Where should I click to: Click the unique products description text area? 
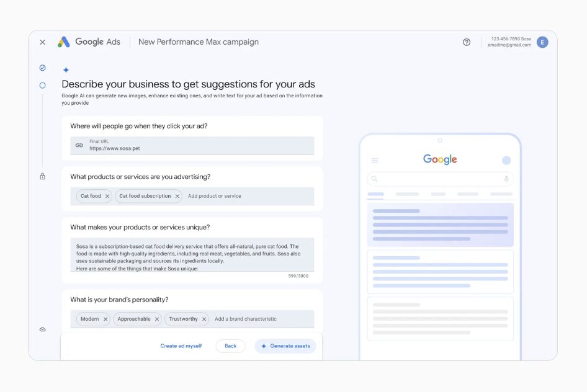pos(192,254)
